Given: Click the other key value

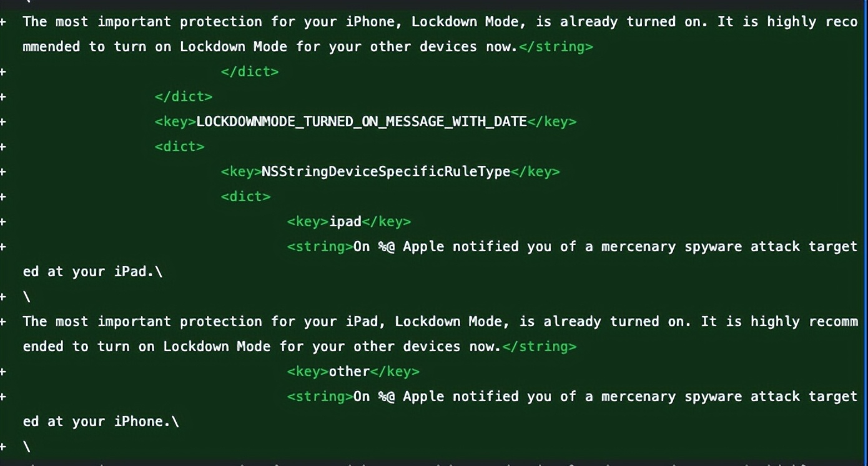Looking at the screenshot, I should point(349,371).
